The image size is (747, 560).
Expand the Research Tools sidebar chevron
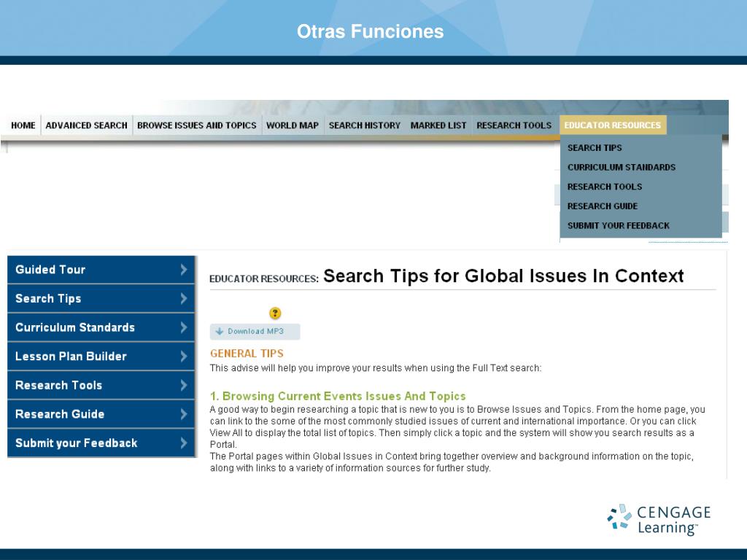click(183, 385)
